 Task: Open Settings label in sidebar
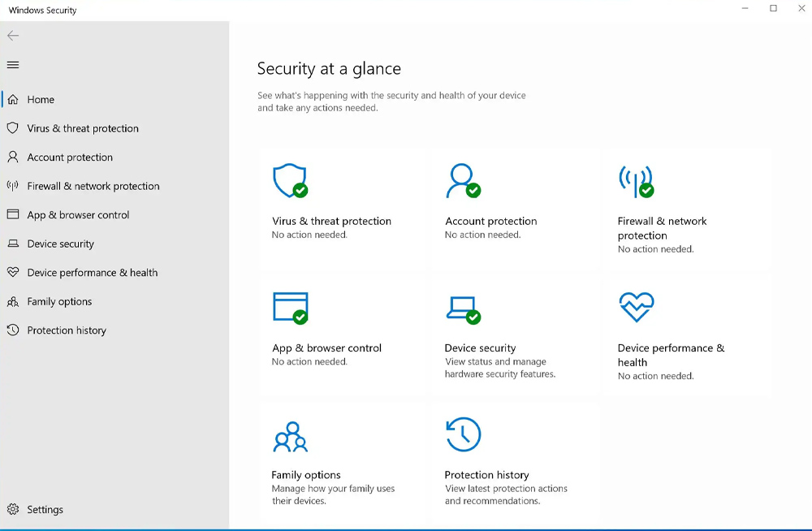click(x=45, y=510)
